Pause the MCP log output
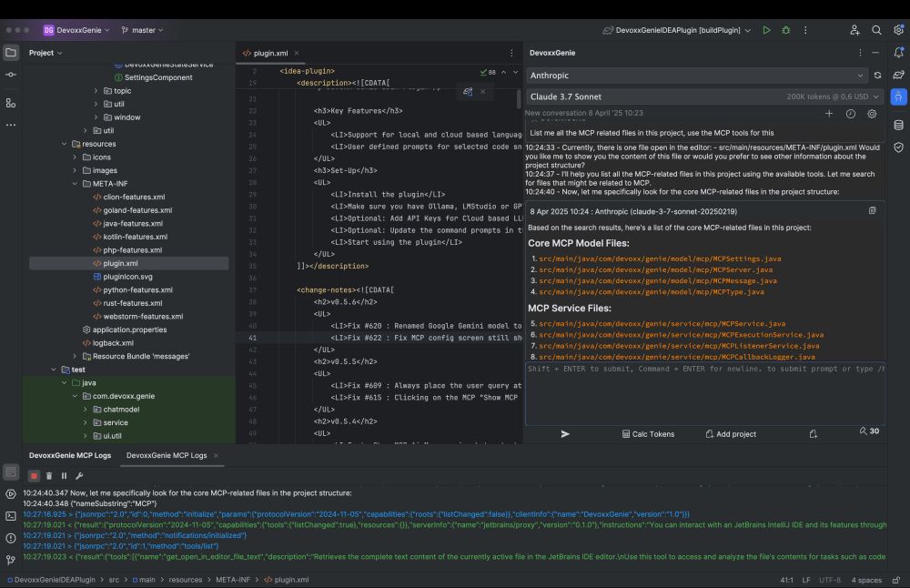Viewport: 910px width, 588px height. pos(64,475)
